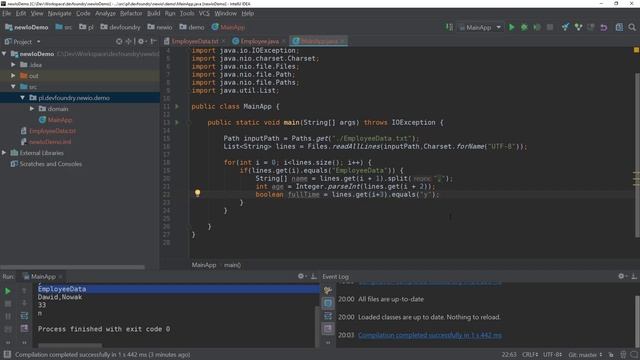Open Search Everywhere magnifier icon
Image resolution: width=640 pixels, height=360 pixels.
tap(632, 27)
